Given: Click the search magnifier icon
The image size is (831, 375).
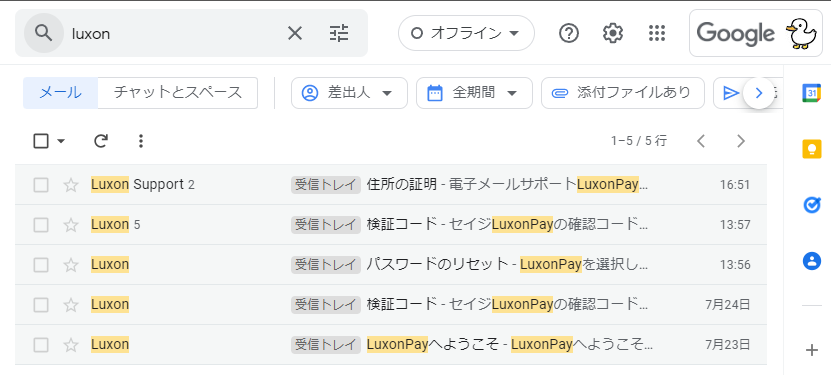Looking at the screenshot, I should (x=43, y=33).
